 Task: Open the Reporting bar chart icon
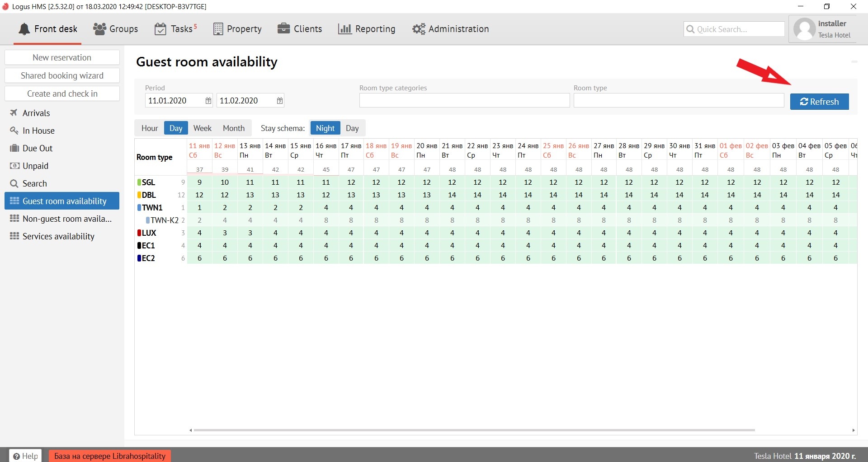(x=344, y=29)
